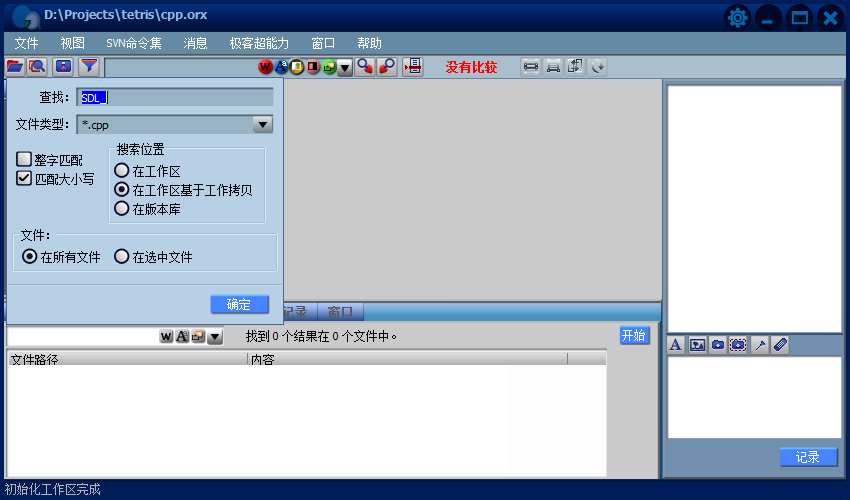Click 内容 column header
This screenshot has height=500, width=850.
pos(408,359)
